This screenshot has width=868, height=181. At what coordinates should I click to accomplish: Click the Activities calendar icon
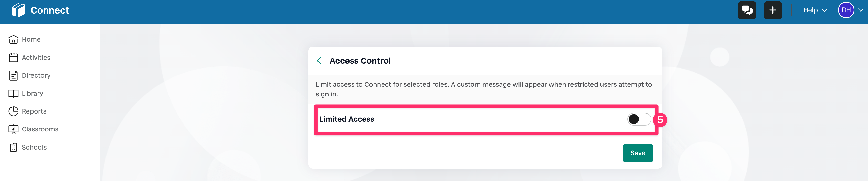tap(14, 58)
